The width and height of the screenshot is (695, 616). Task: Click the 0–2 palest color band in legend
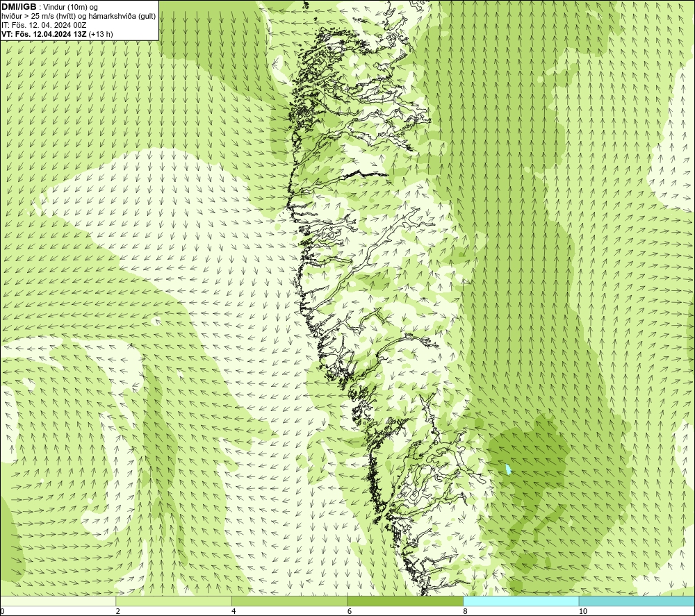(58, 601)
